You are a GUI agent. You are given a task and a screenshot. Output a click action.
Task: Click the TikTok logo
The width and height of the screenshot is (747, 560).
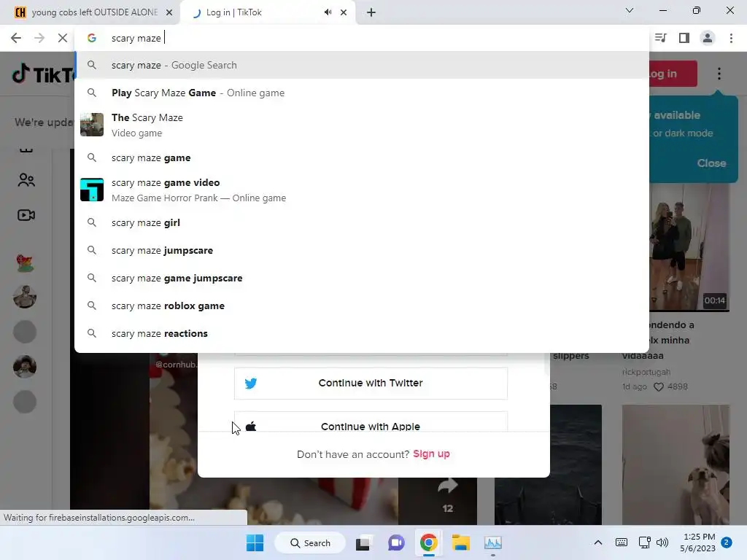pyautogui.click(x=43, y=74)
